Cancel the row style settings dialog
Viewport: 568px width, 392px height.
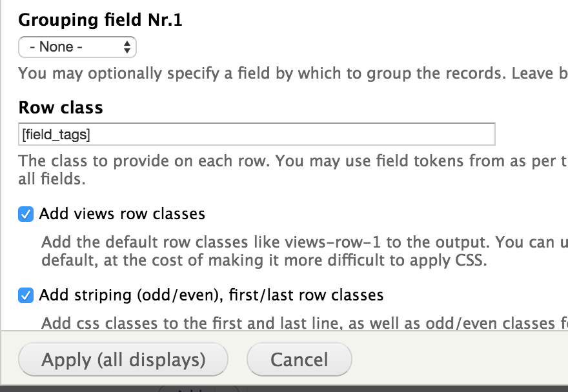[x=299, y=360]
